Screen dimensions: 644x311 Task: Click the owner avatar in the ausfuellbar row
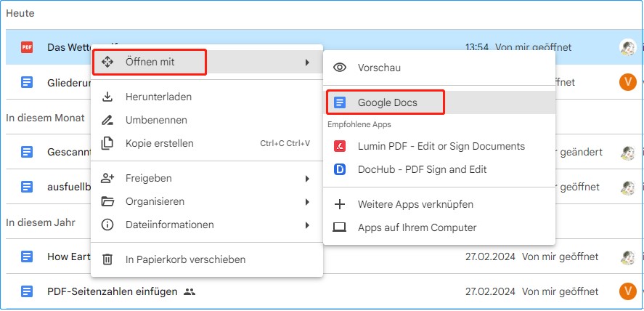pos(627,187)
